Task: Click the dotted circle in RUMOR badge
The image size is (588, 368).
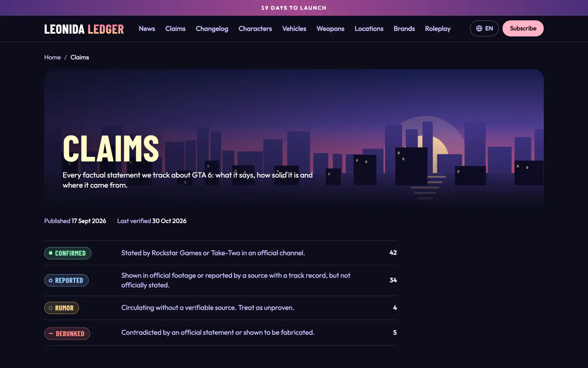Action: tap(50, 308)
